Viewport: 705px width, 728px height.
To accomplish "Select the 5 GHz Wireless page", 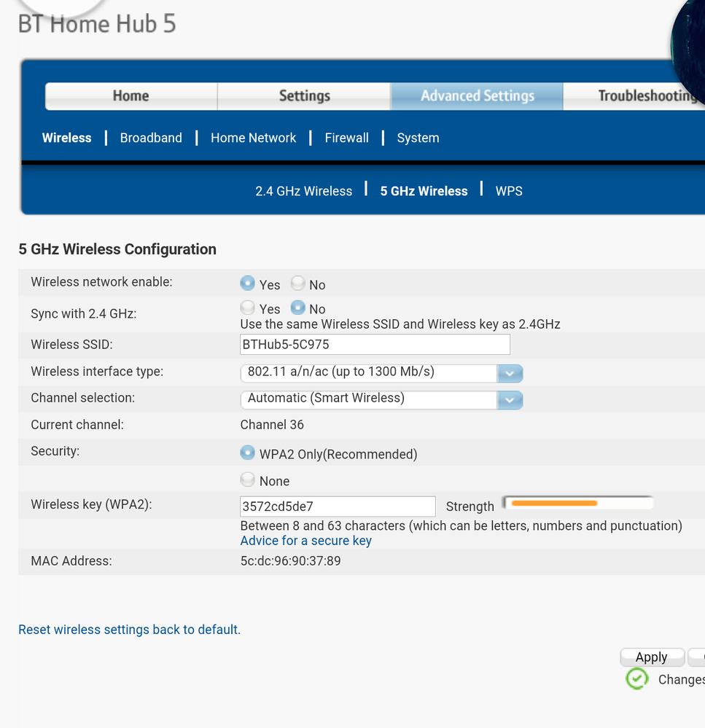I will click(x=424, y=191).
